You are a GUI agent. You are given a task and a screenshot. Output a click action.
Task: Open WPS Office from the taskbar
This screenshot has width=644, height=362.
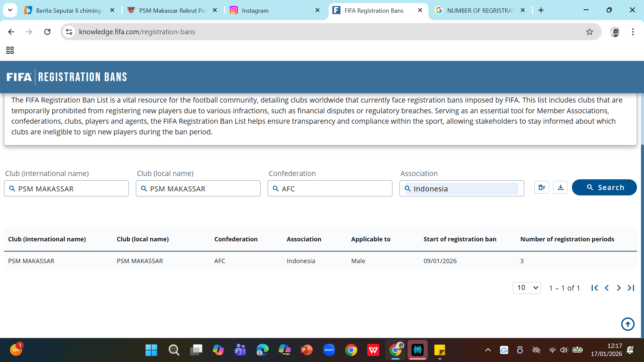373,350
